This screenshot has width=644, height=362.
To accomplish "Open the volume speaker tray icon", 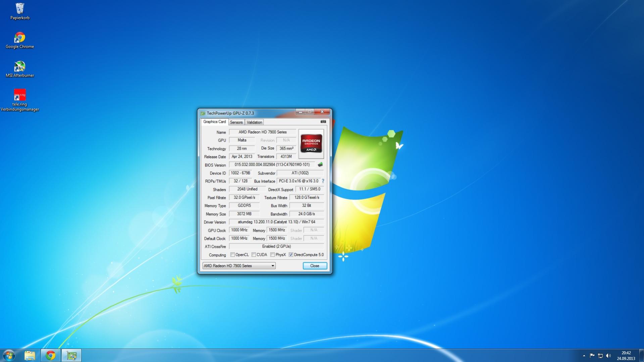I will click(608, 356).
